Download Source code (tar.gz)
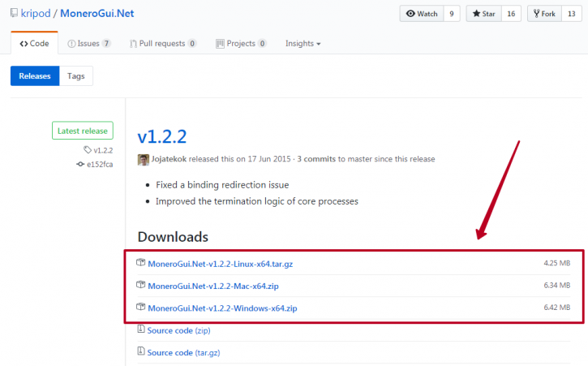The image size is (588, 366). (x=183, y=352)
